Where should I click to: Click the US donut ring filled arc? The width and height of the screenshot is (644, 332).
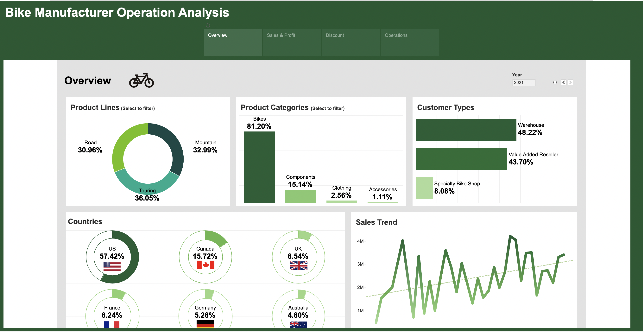[x=135, y=260]
